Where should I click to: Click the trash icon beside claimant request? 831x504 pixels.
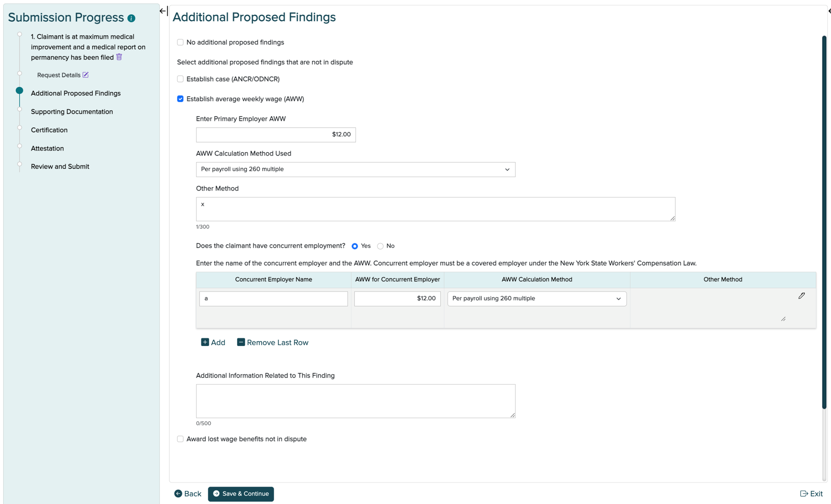point(119,57)
